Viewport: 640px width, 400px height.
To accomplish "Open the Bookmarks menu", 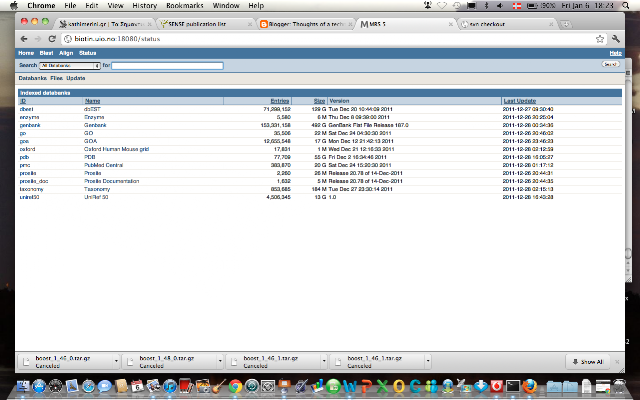I will (184, 5).
